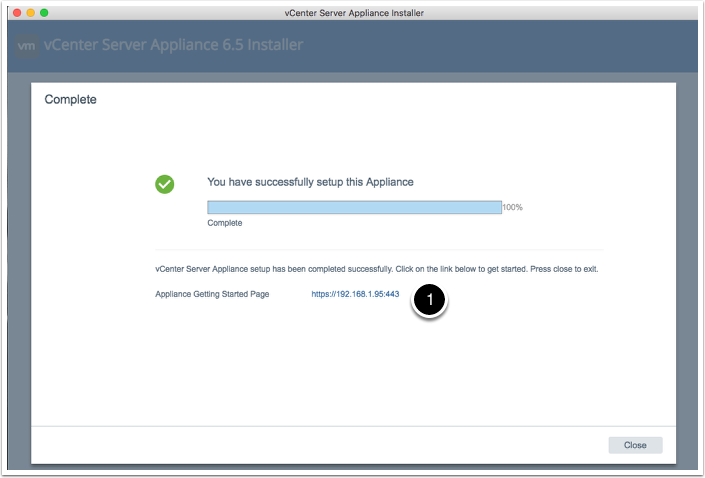Click the Complete status under the progress bar
The width and height of the screenshot is (705, 478).
[224, 223]
